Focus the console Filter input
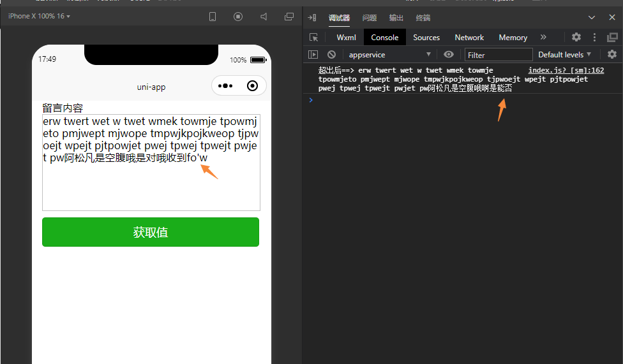This screenshot has height=364, width=623. pyautogui.click(x=499, y=55)
